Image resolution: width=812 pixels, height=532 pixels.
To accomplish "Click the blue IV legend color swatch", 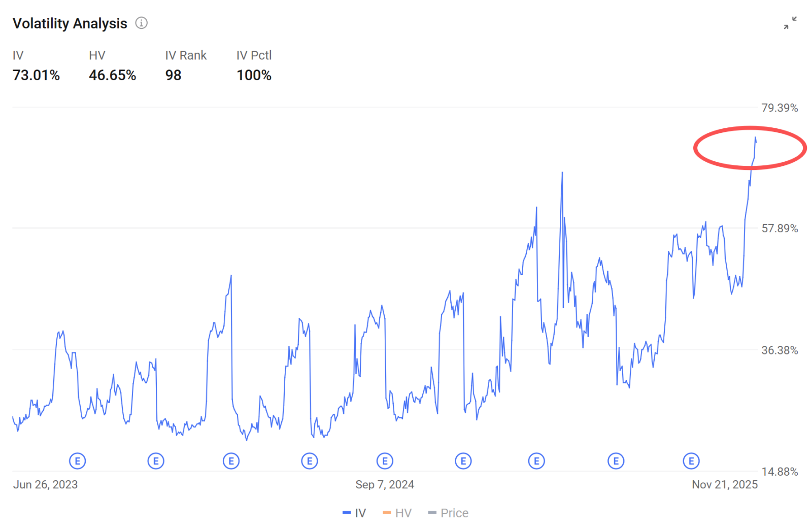I will coord(347,513).
